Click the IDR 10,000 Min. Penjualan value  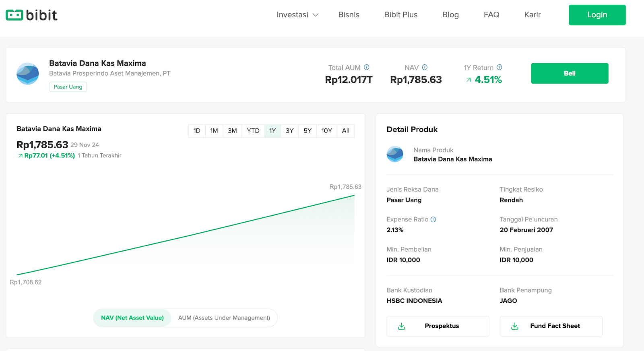coord(516,260)
